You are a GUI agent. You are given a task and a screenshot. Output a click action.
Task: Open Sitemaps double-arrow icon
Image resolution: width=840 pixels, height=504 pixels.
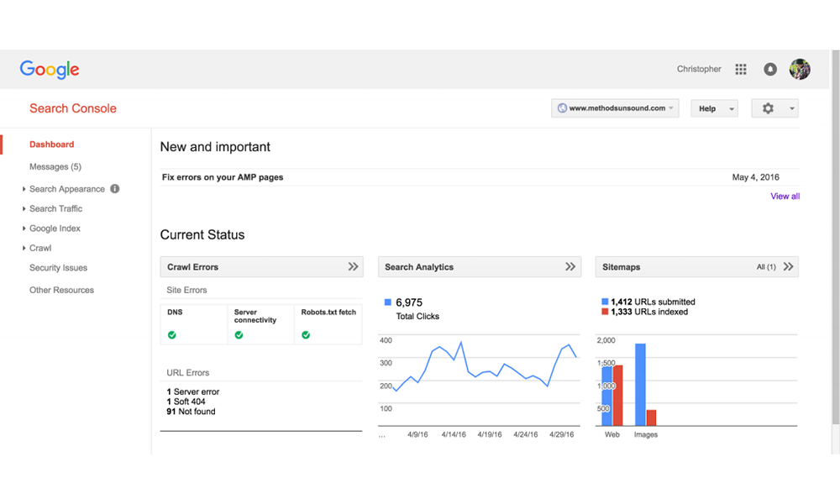pos(788,267)
